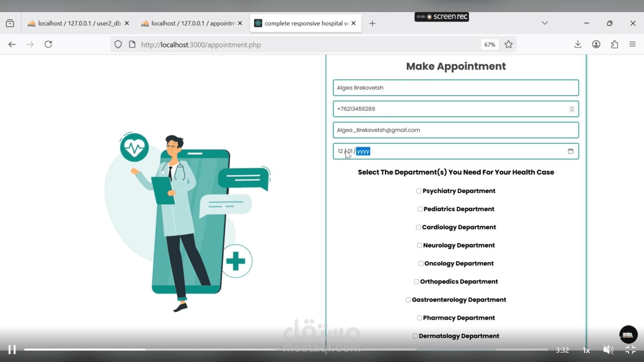The height and width of the screenshot is (362, 644).
Task: Open the browser hamburger application menu
Action: (633, 44)
